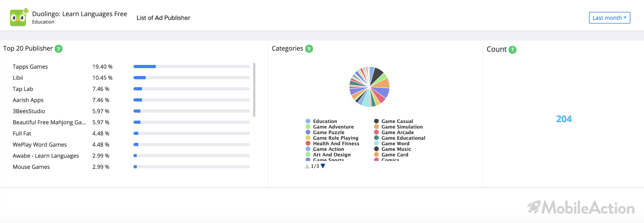Viewport: 644px width, 223px height.
Task: Toggle Game Puzzle legend swatch
Action: [308, 132]
